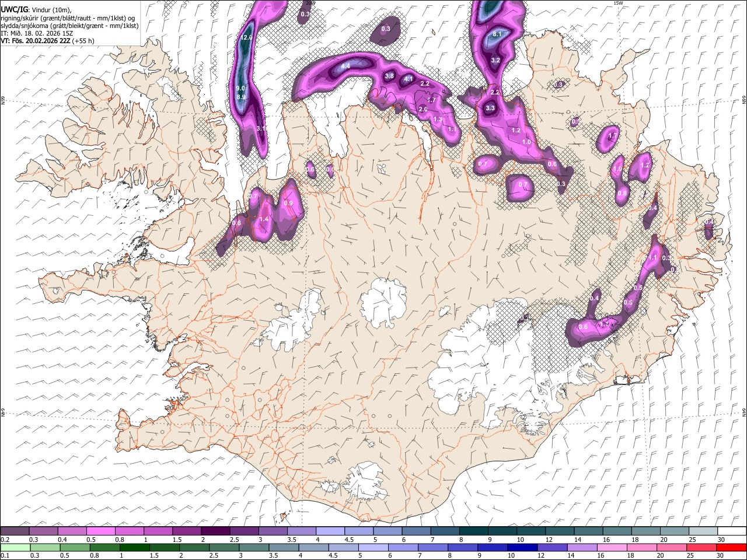
Task: Click the '20' label in the upper legend
Action: [664, 540]
